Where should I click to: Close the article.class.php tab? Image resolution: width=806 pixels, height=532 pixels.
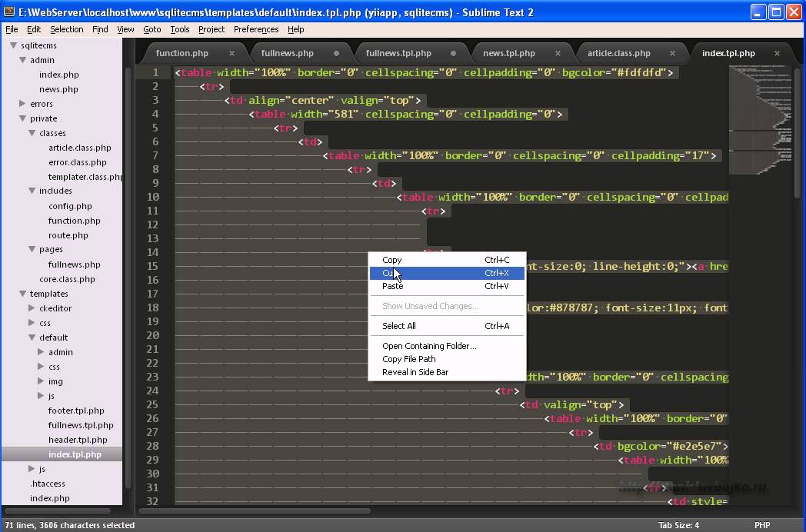coord(674,53)
